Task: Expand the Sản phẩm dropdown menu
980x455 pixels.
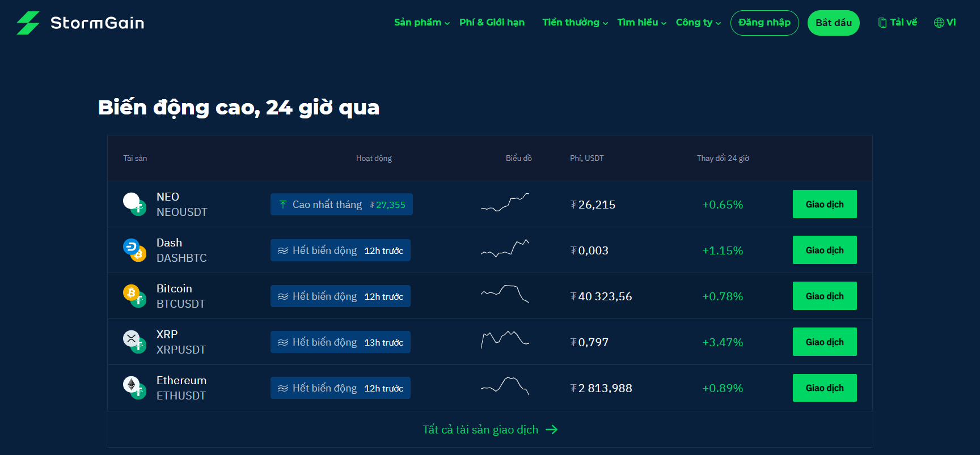Action: coord(422,23)
